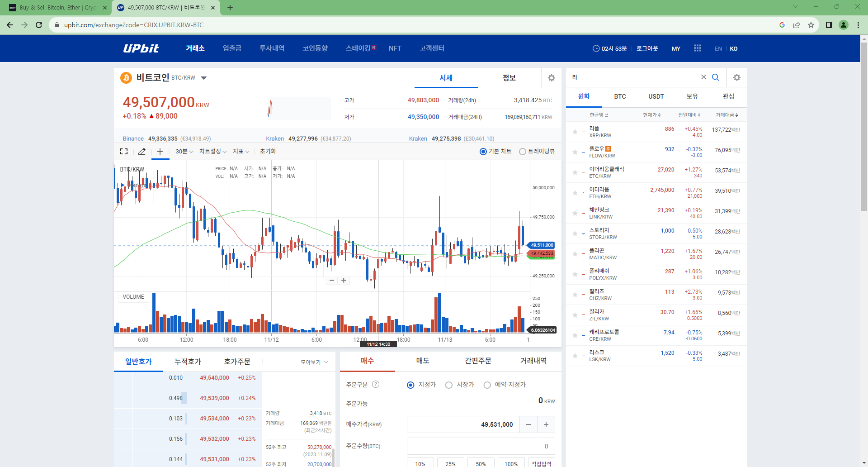Choose 예약-지정가 order type
This screenshot has width=868, height=467.
coord(487,385)
